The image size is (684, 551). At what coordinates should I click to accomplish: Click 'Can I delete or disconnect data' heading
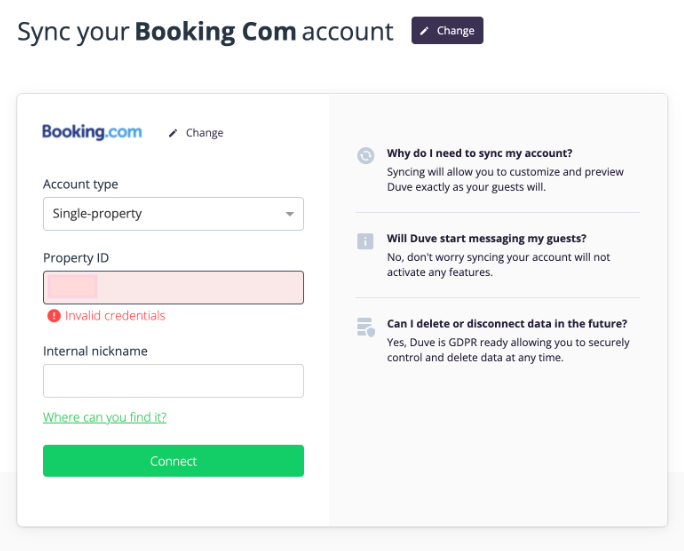tap(507, 324)
